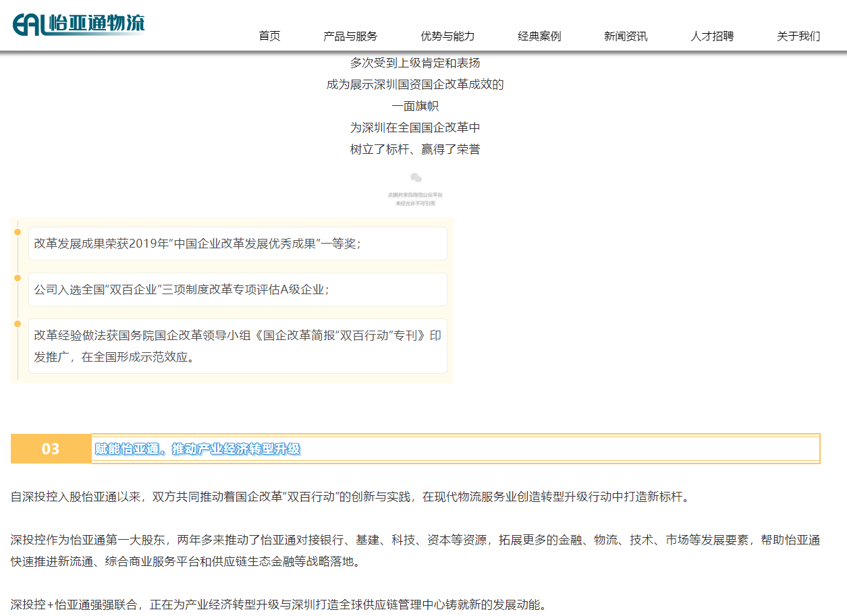Click the card about 2019年 优秀成果 一等奖
This screenshot has width=847, height=616.
(238, 244)
